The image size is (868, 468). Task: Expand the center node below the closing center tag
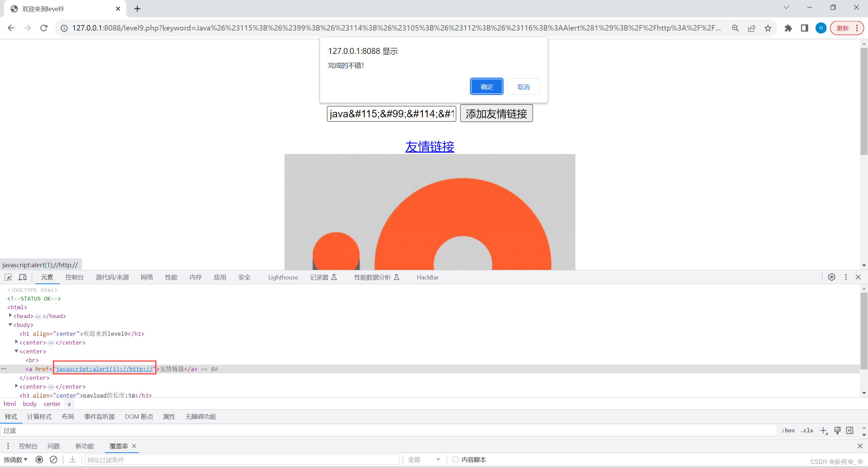click(x=16, y=386)
